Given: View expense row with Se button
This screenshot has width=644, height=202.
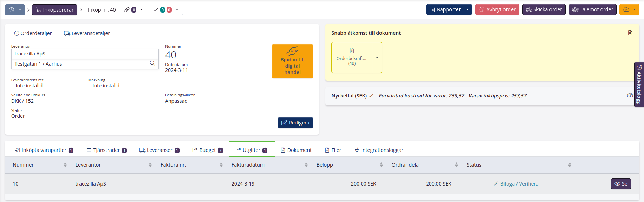Looking at the screenshot, I should tap(620, 184).
